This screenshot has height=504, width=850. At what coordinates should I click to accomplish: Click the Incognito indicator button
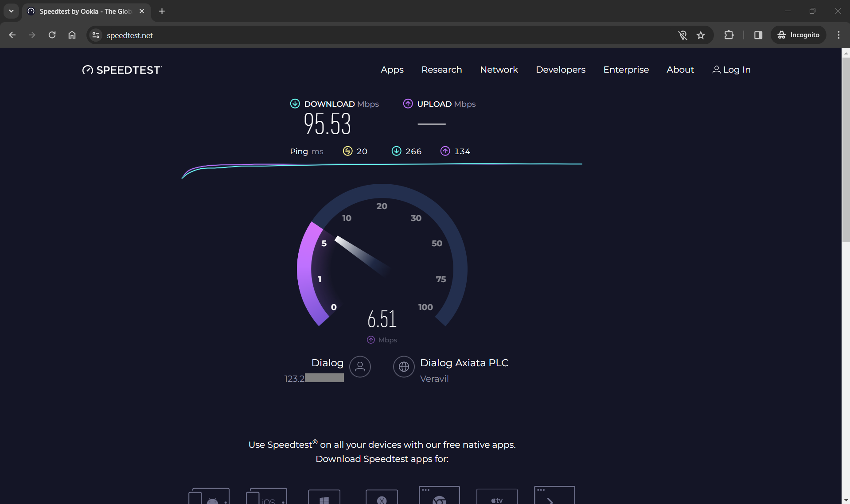pyautogui.click(x=799, y=35)
